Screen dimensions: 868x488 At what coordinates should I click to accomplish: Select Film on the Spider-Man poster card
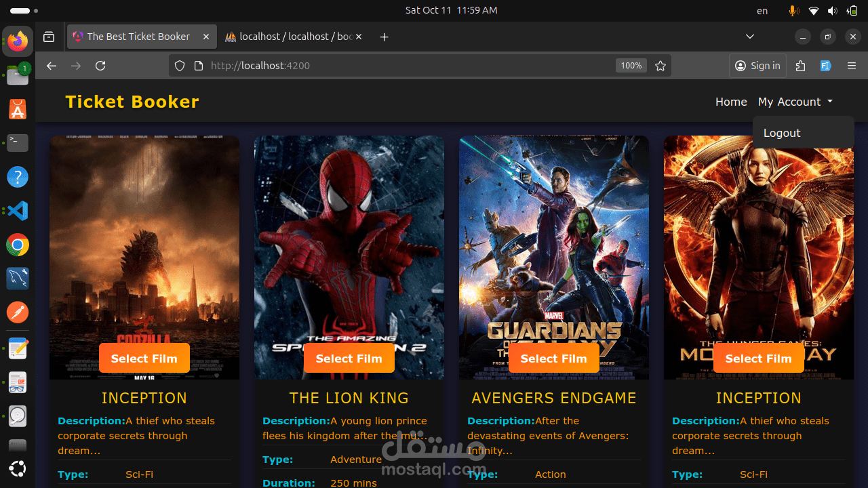point(349,359)
